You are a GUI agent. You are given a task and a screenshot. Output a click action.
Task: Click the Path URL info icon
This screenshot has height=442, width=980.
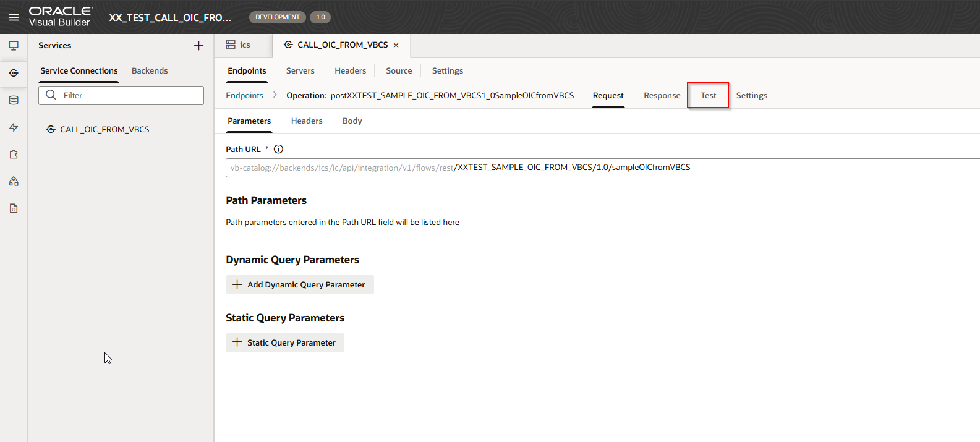[x=278, y=149]
